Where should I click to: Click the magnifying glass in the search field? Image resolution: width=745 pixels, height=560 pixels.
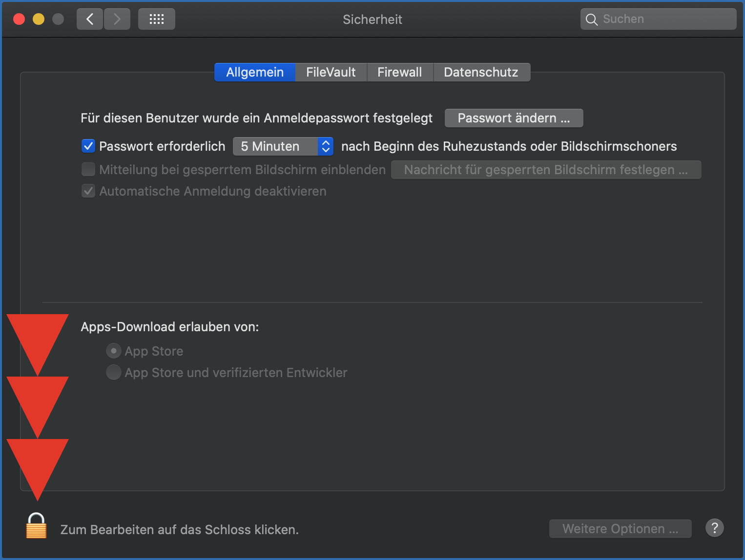591,19
